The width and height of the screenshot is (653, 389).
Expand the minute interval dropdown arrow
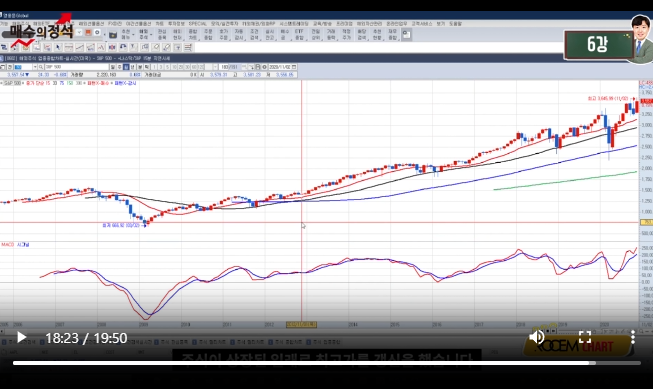coord(215,67)
